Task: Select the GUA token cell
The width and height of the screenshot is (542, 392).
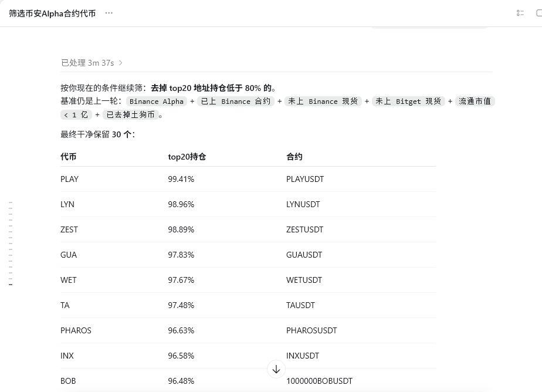Action: 69,255
